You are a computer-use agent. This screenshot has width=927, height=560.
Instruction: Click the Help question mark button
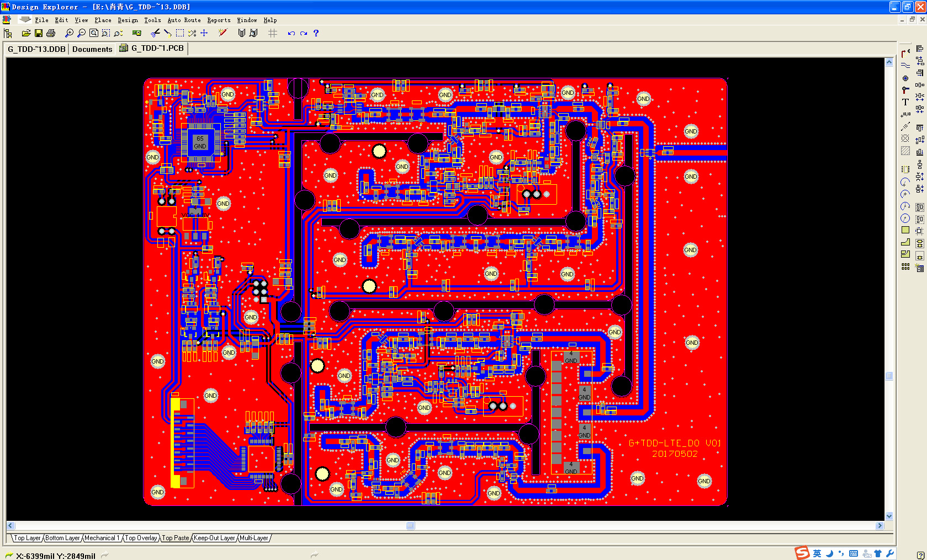click(x=316, y=33)
